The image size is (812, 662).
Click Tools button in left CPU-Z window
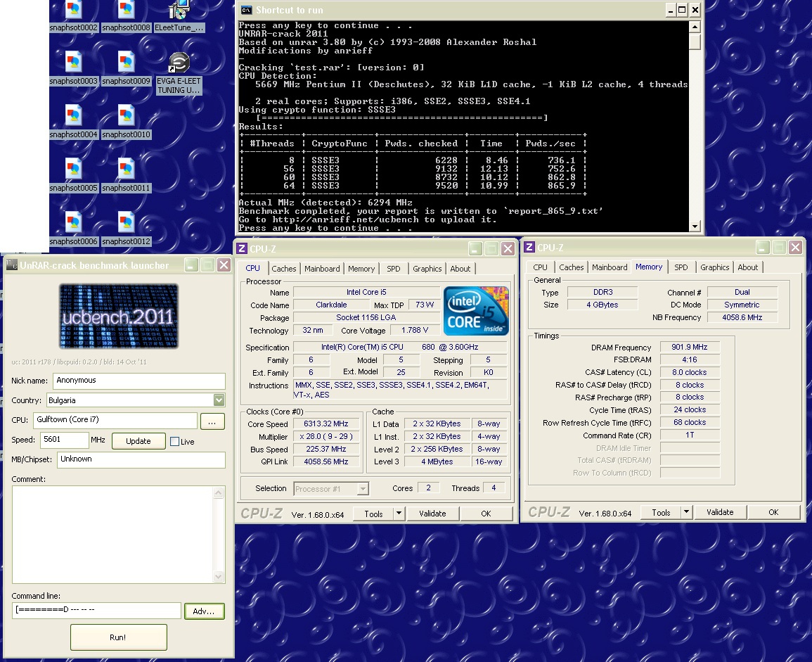pos(373,514)
